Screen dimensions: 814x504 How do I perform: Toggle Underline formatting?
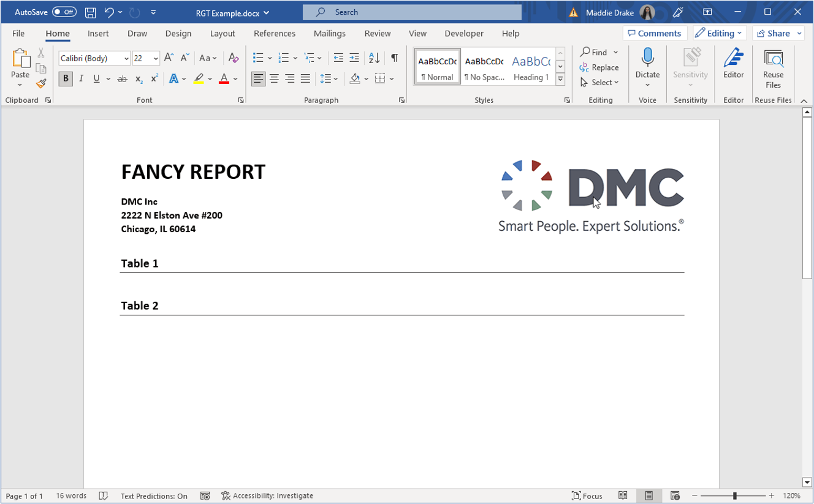point(96,78)
